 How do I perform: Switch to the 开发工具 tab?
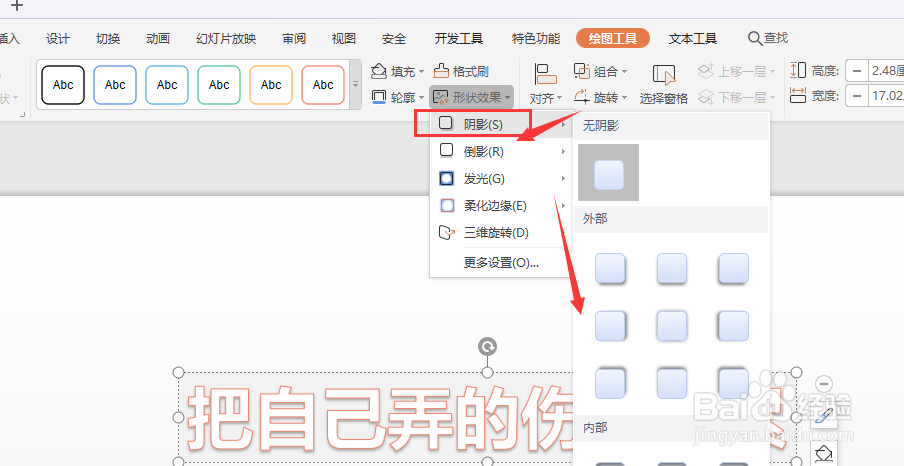(x=459, y=39)
